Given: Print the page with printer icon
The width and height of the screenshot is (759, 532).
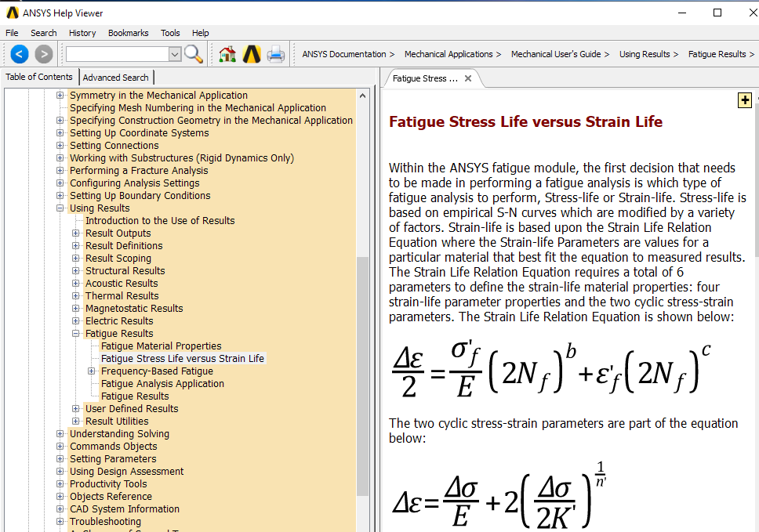Looking at the screenshot, I should tap(275, 54).
